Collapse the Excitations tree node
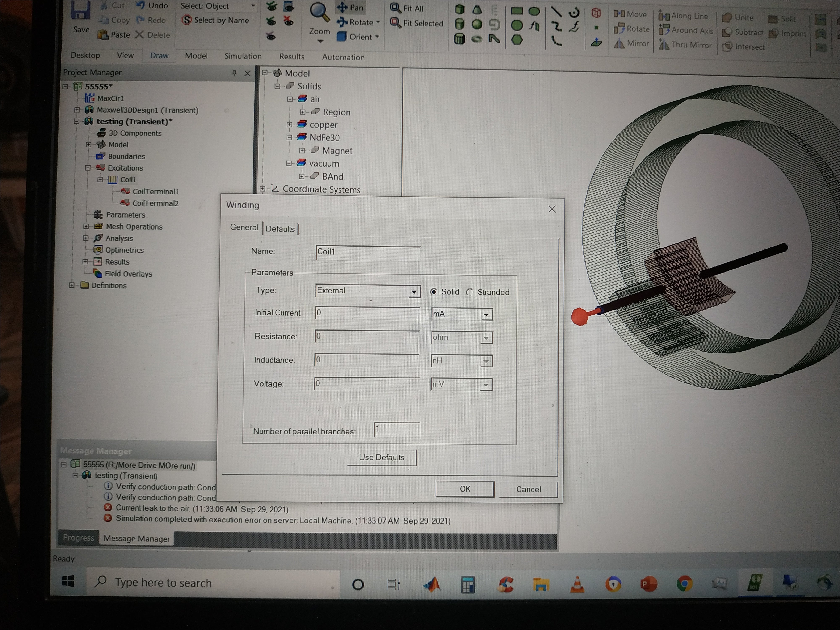Image resolution: width=840 pixels, height=630 pixels. point(88,167)
